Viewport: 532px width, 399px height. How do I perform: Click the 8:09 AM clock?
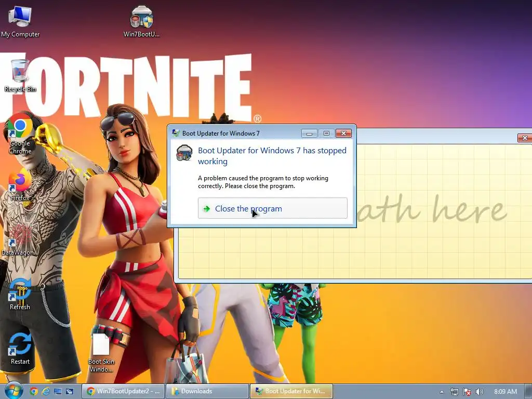click(x=505, y=392)
